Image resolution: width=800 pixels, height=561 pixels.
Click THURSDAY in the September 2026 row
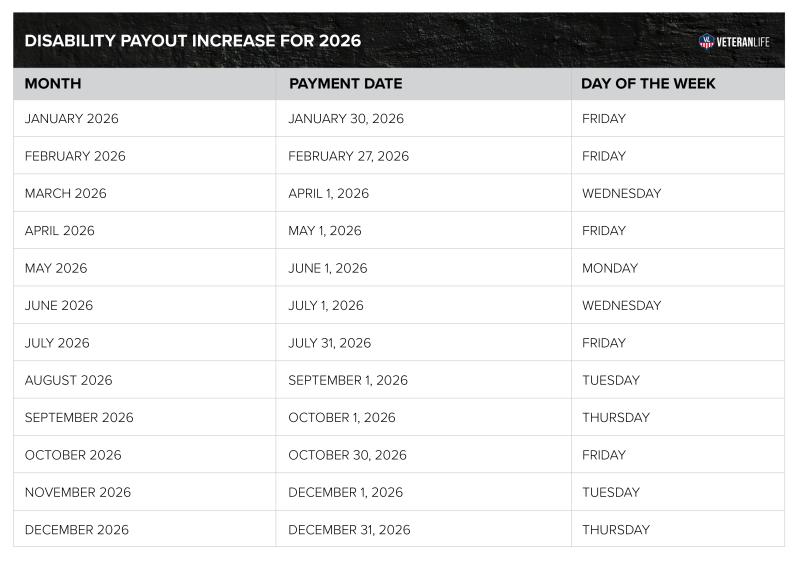click(616, 417)
